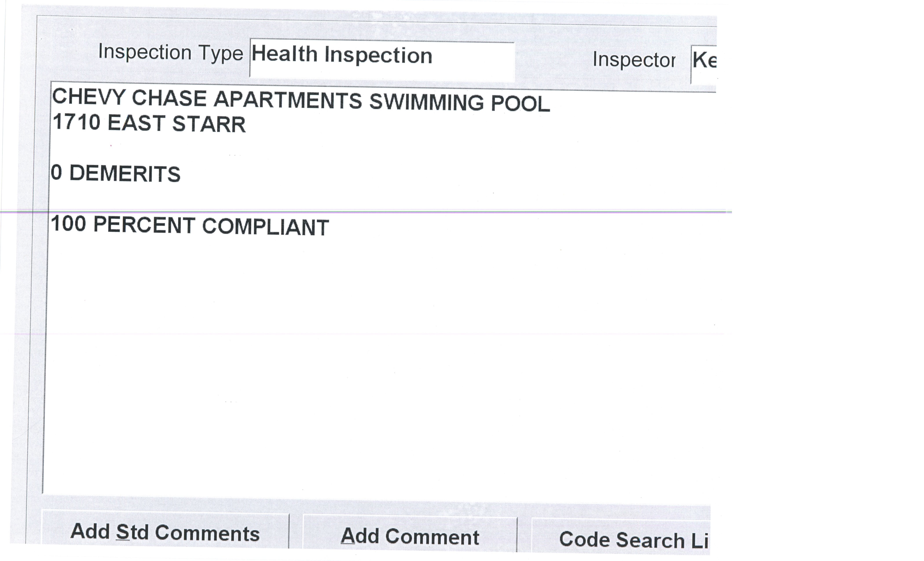Click the 100 PERCENT COMPLIANT line
The width and height of the screenshot is (924, 561).
(190, 226)
